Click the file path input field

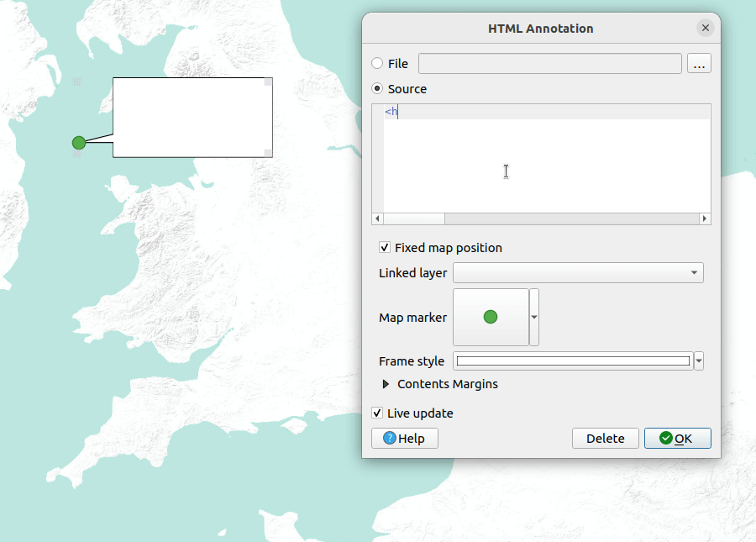pyautogui.click(x=549, y=64)
